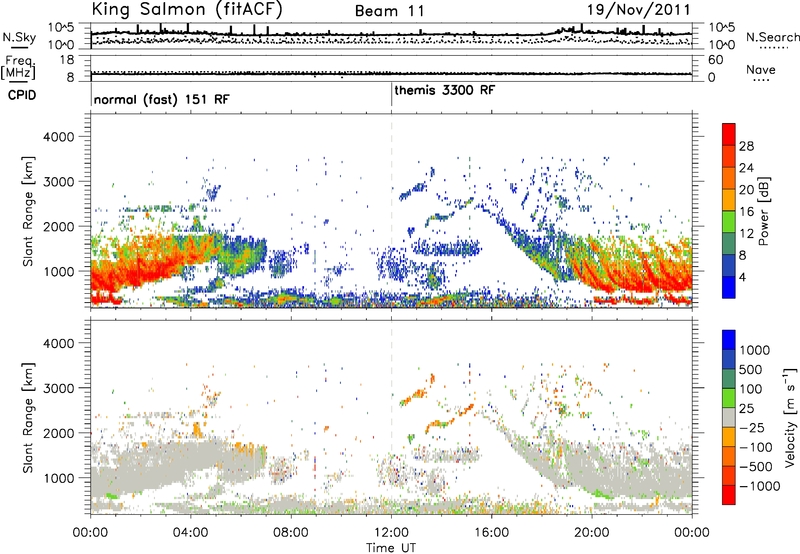The image size is (800, 554).
Task: Select the Freq. [MHz] axis label
Action: coord(20,67)
